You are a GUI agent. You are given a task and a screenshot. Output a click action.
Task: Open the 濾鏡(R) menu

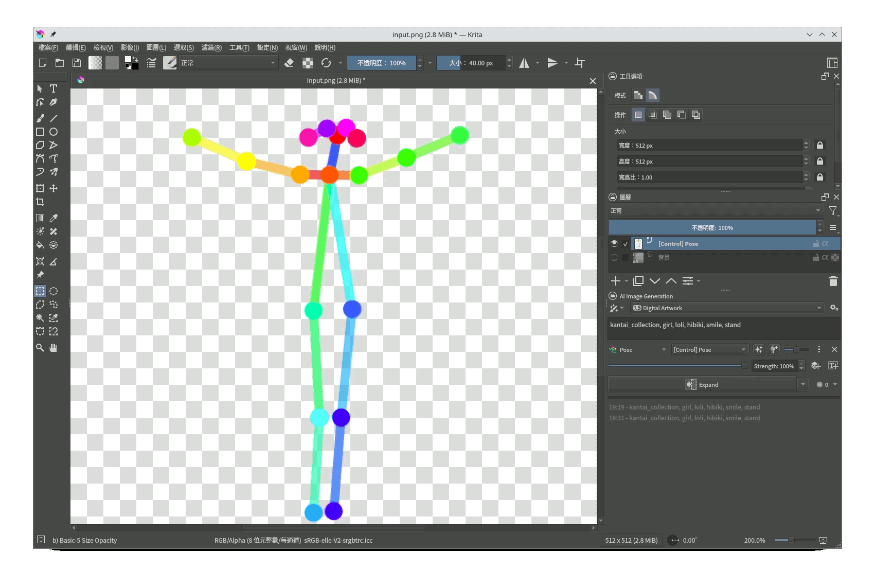[x=211, y=47]
